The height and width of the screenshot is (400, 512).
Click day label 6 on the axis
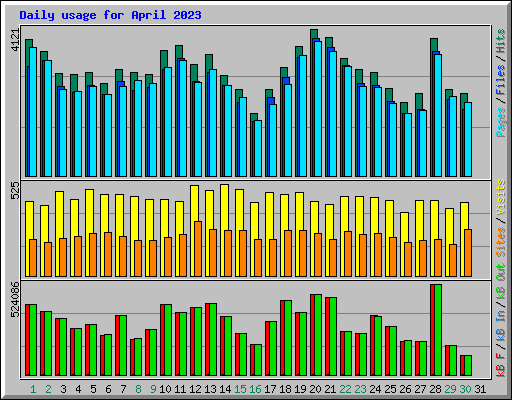(x=108, y=389)
